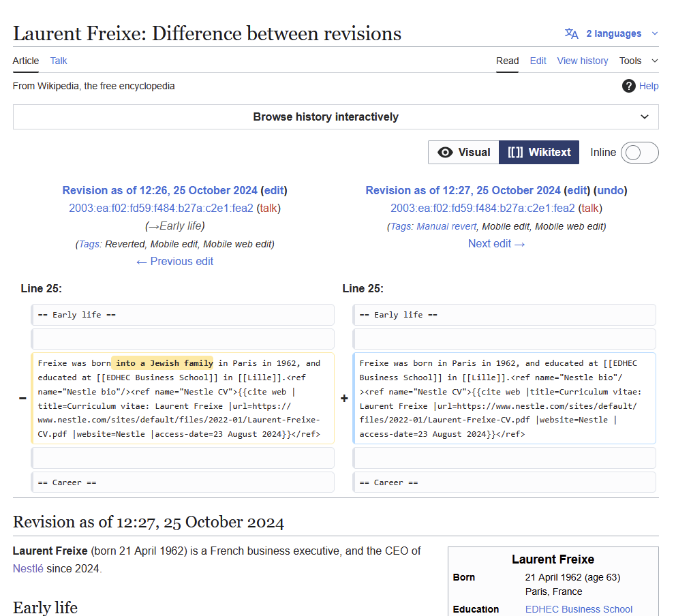Click the right '== Career ==' diff line
The image size is (676, 616).
click(x=504, y=482)
